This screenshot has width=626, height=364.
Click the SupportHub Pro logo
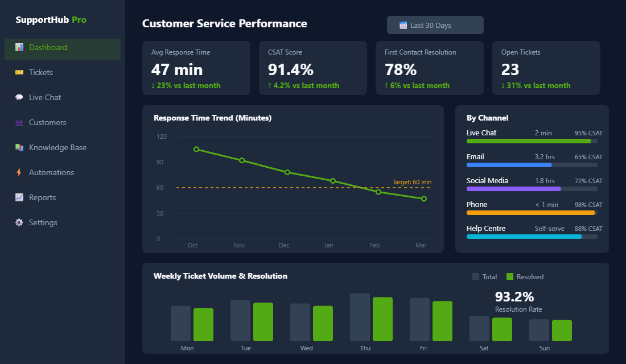coord(50,19)
